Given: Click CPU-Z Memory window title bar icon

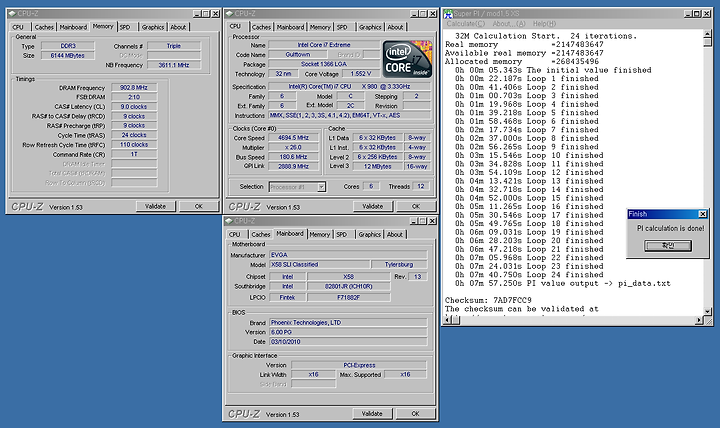Looking at the screenshot, I should click(12, 14).
